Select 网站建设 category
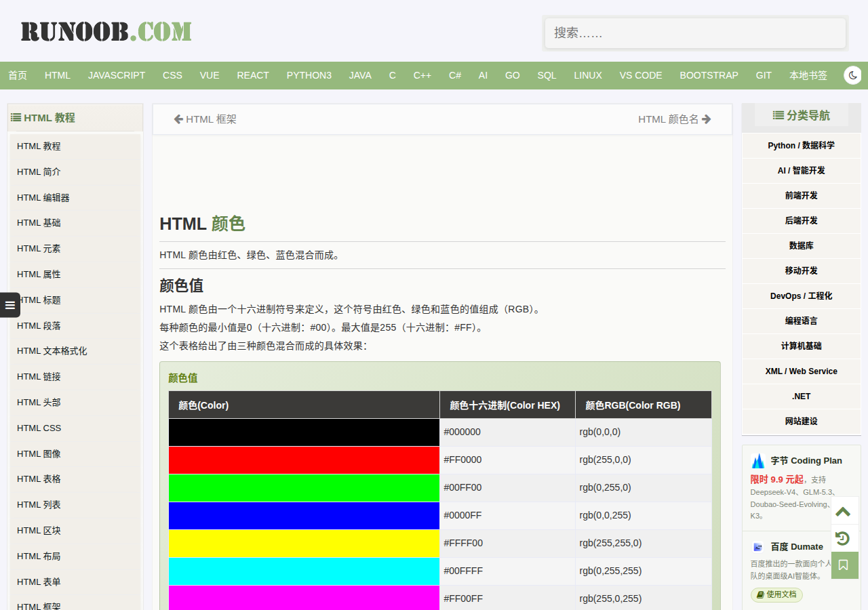 click(x=802, y=422)
